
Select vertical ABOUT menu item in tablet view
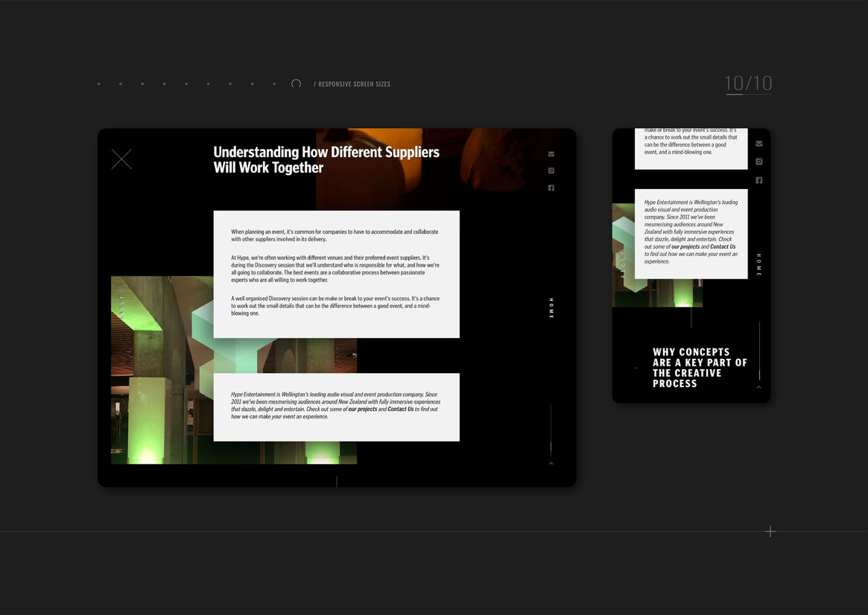pos(122,306)
